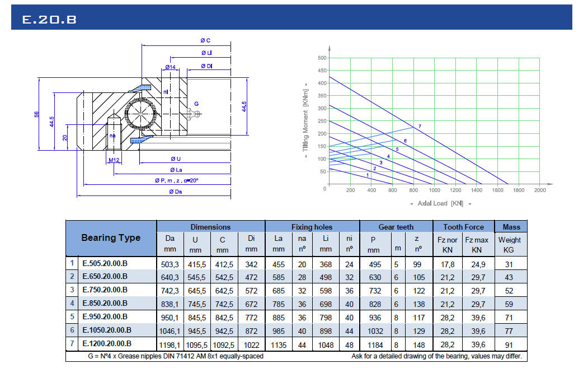Select the Tilting Moment axis label

(x=305, y=117)
